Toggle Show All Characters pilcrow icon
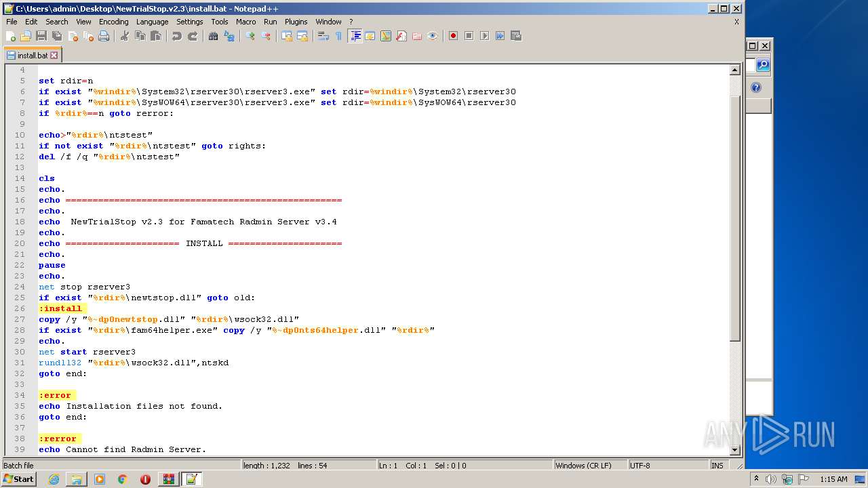Viewport: 868px width, 488px height. coord(339,36)
